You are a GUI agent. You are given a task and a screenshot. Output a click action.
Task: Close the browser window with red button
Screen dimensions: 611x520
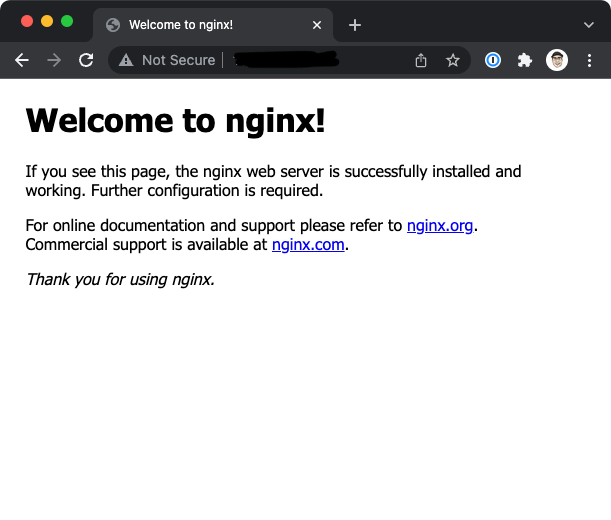tap(27, 21)
